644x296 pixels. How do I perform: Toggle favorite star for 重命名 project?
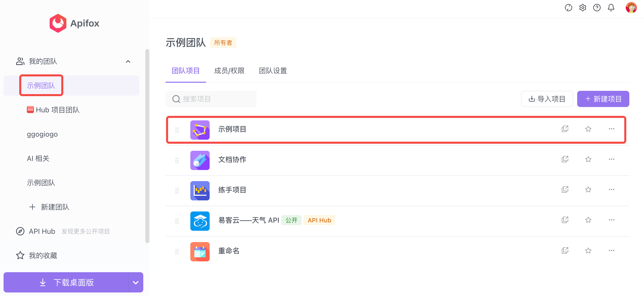coord(588,251)
